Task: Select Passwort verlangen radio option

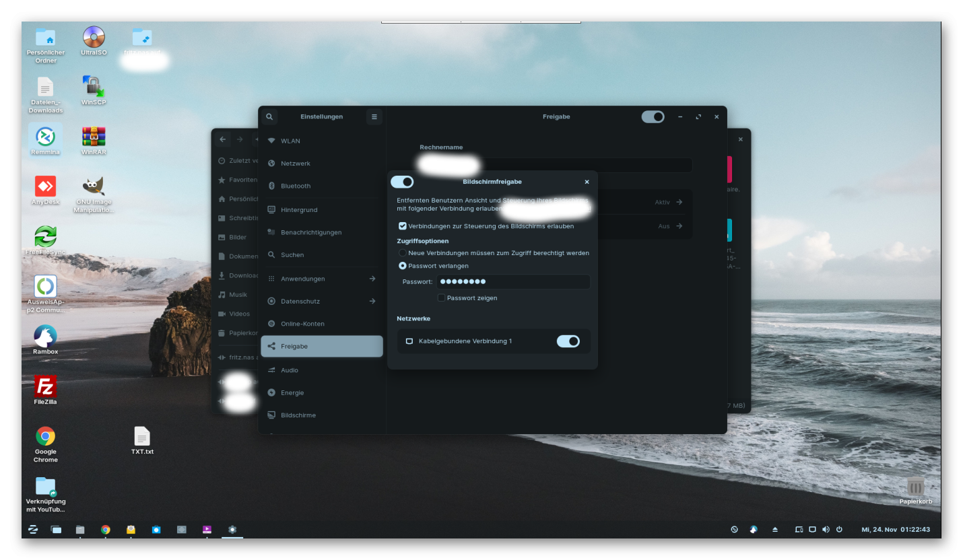Action: tap(403, 266)
